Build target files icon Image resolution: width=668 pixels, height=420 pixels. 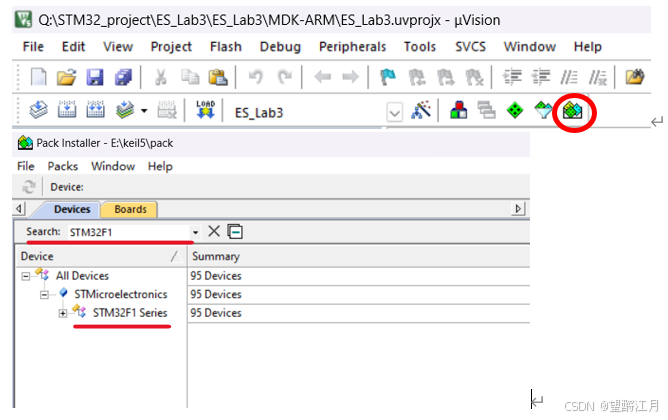pyautogui.click(x=67, y=110)
